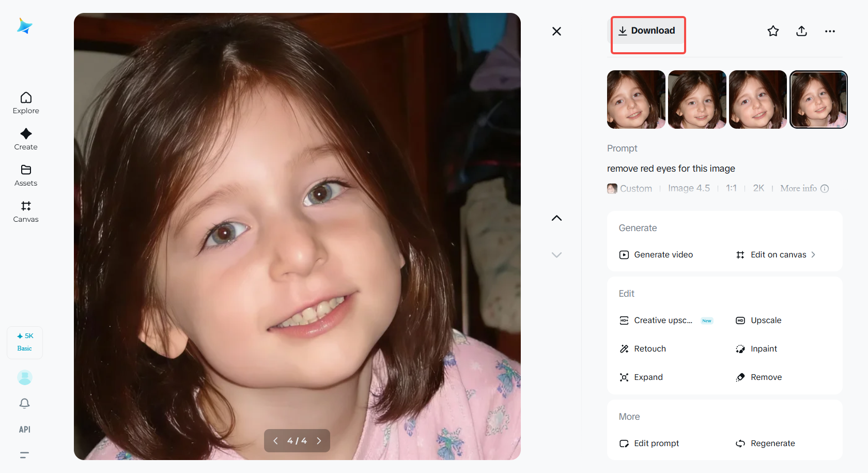Expand Edit on canvas options
This screenshot has height=473, width=868.
tap(778, 254)
